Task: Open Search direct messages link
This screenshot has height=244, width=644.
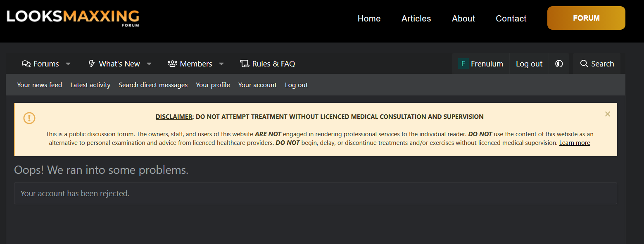Action: click(153, 85)
